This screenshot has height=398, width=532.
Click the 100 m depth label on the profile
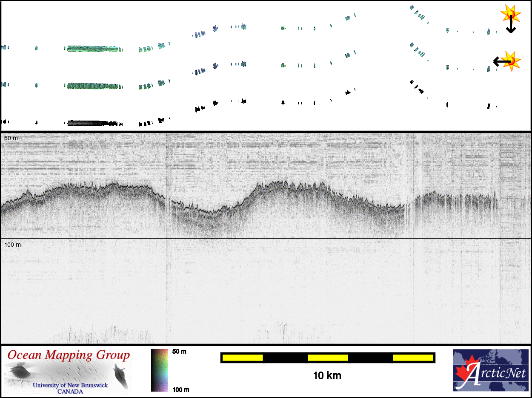tap(13, 245)
